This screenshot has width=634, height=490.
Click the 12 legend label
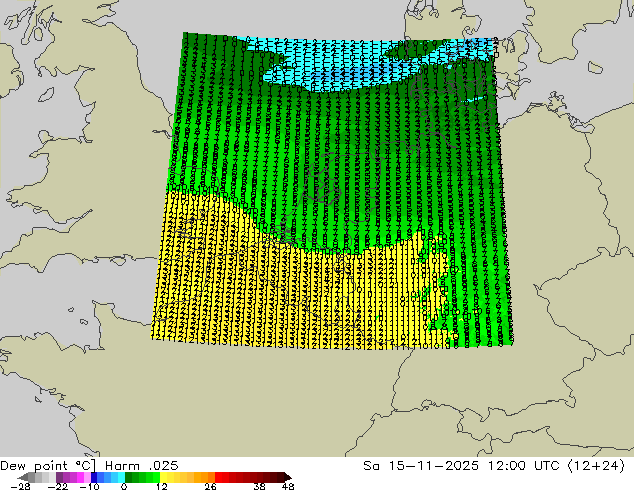tap(162, 486)
